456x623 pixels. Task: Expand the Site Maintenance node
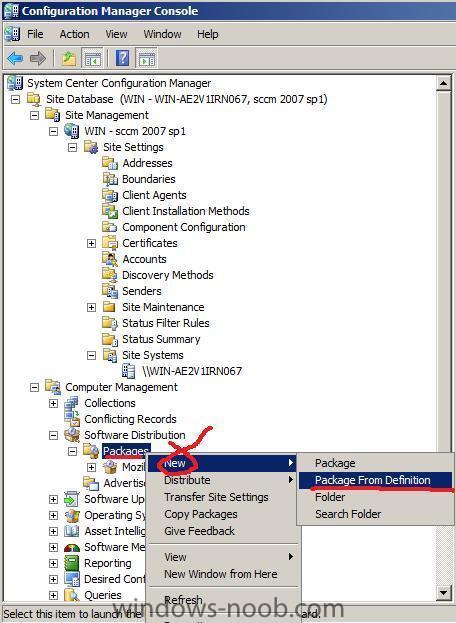(x=92, y=307)
